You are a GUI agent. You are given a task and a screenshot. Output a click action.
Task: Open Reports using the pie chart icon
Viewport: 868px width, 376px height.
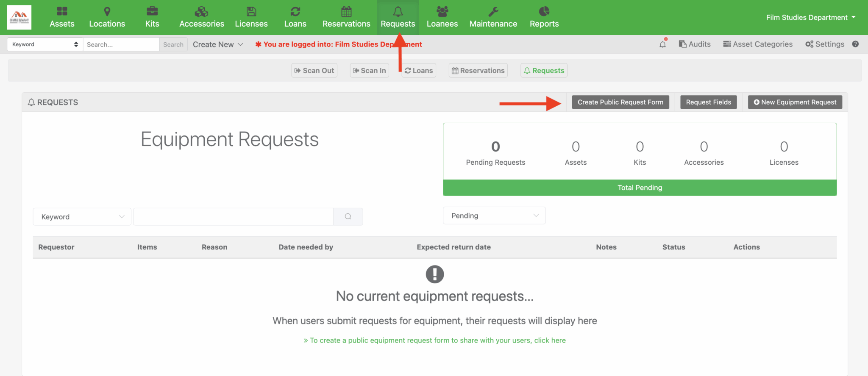pyautogui.click(x=544, y=11)
